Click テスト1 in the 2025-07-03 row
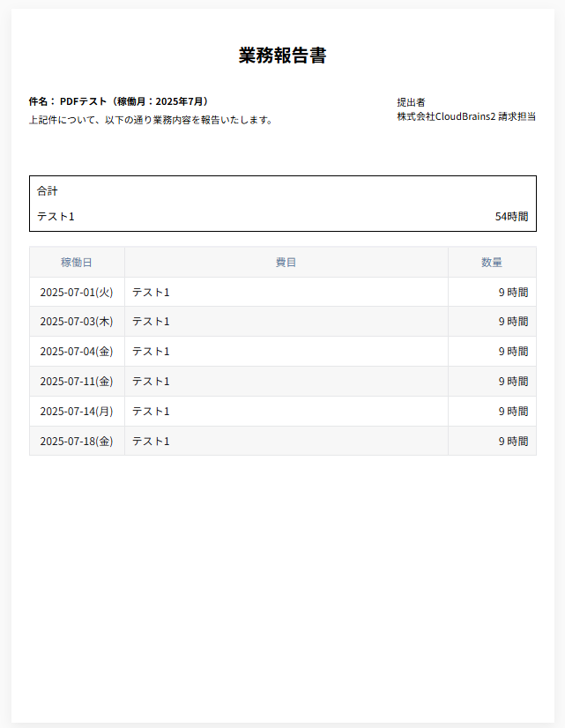The width and height of the screenshot is (565, 728). tap(151, 322)
